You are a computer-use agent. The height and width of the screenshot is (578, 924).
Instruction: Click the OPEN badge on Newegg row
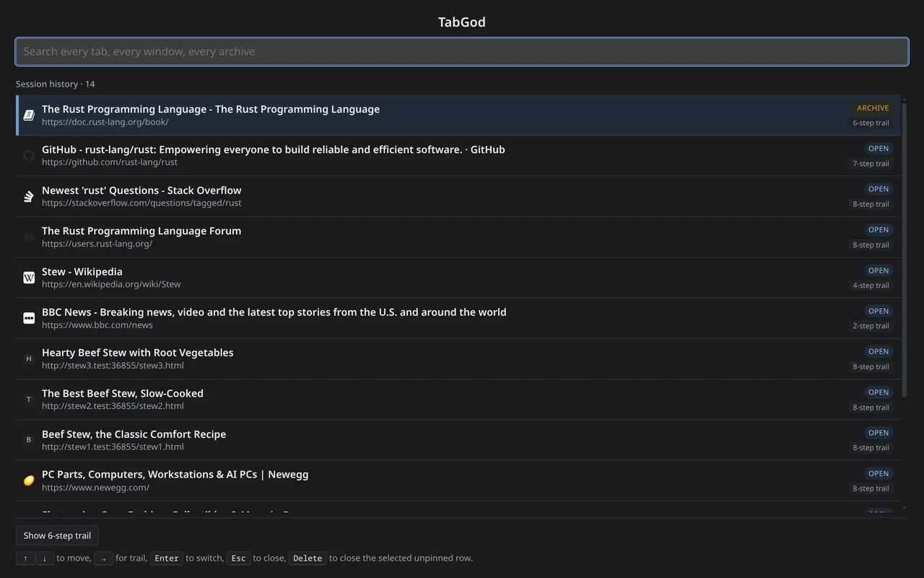[879, 474]
